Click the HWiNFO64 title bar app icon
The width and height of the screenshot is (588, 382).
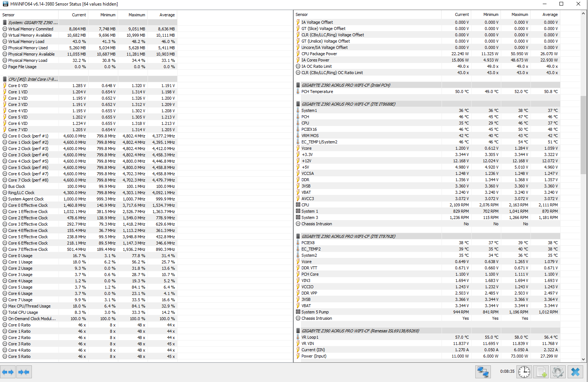coord(5,4)
